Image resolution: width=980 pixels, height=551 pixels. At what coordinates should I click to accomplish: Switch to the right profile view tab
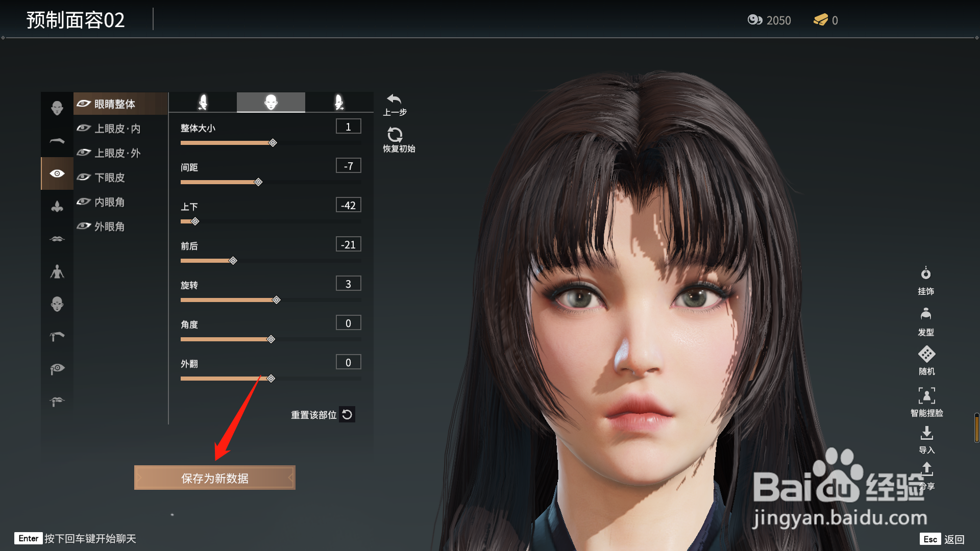pyautogui.click(x=339, y=102)
